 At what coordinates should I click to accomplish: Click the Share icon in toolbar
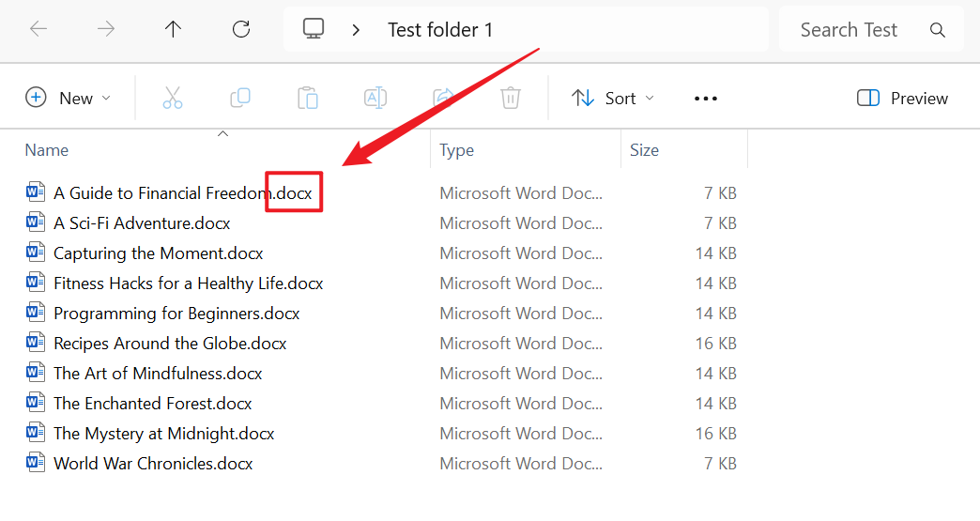point(442,98)
